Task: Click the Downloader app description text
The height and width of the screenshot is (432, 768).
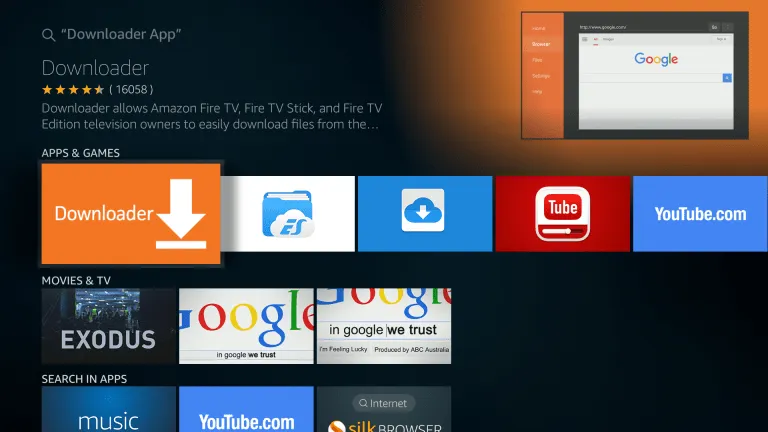Action: tap(212, 116)
